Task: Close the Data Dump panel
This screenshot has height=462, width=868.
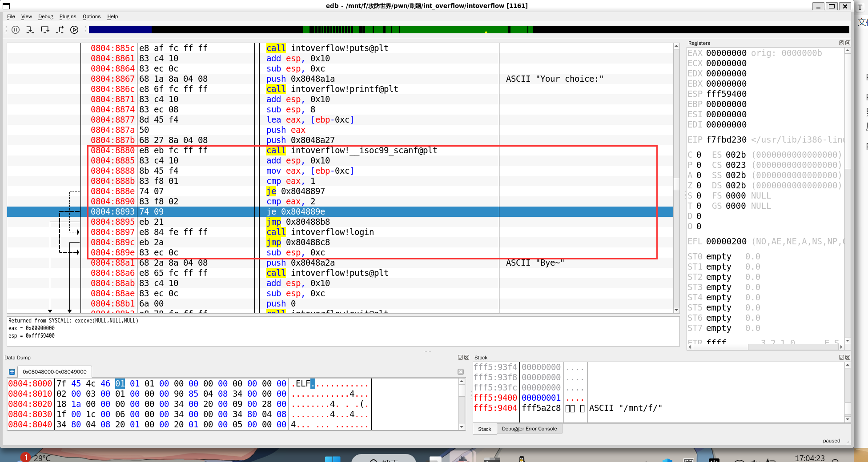Action: click(467, 357)
